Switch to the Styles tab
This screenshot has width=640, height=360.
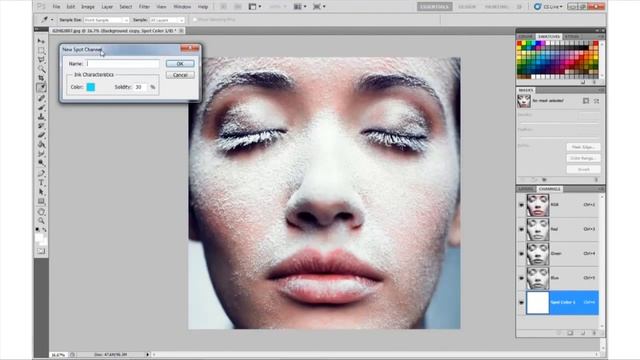point(572,36)
